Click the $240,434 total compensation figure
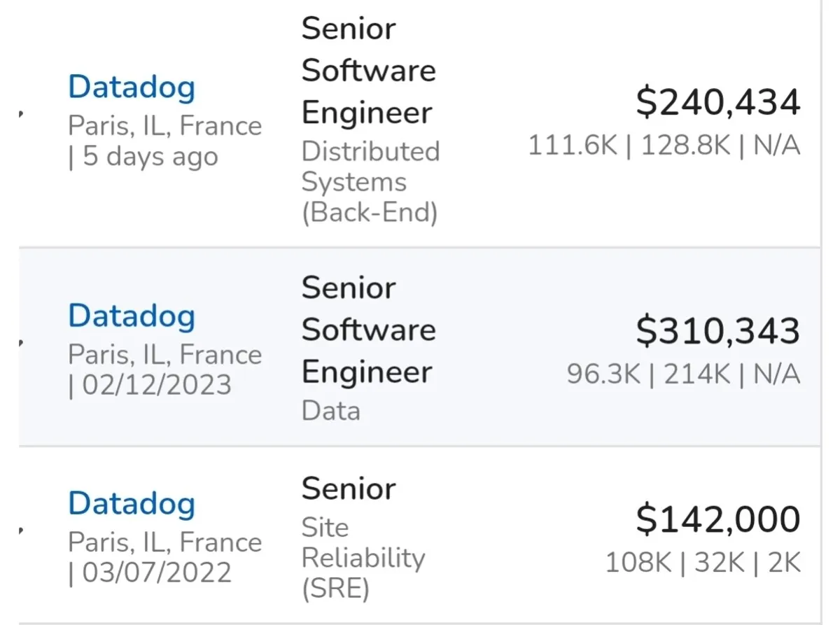The width and height of the screenshot is (840, 625). point(717,103)
